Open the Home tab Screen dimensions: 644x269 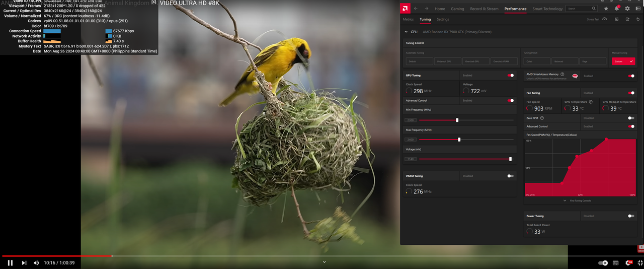440,9
